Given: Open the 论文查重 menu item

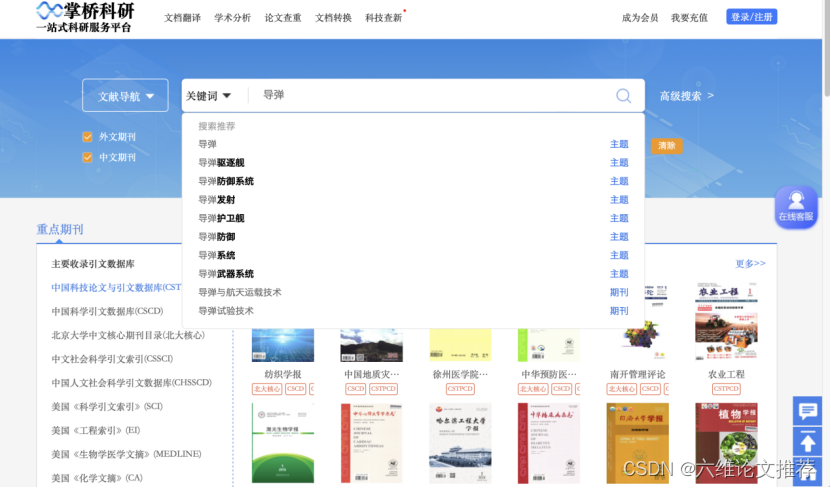Looking at the screenshot, I should (x=282, y=18).
